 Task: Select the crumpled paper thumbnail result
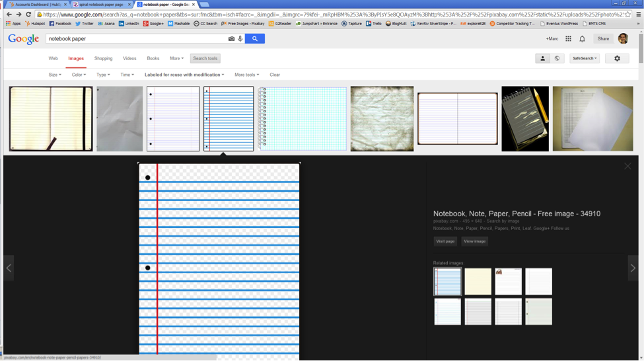[120, 119]
